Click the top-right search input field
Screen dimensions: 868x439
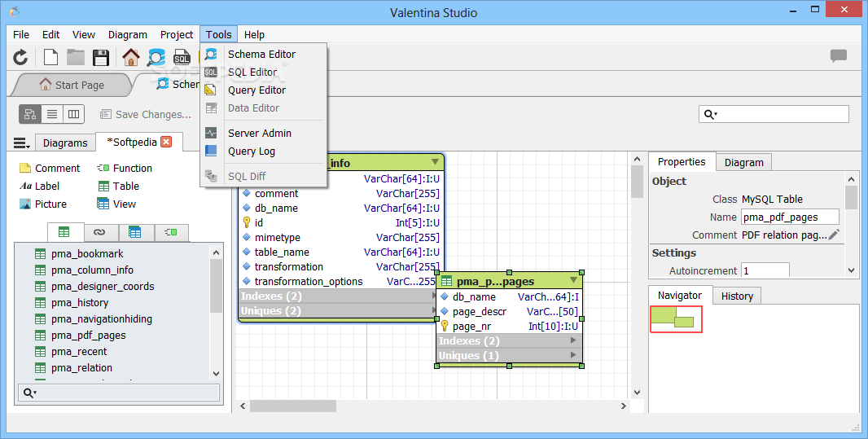(774, 114)
